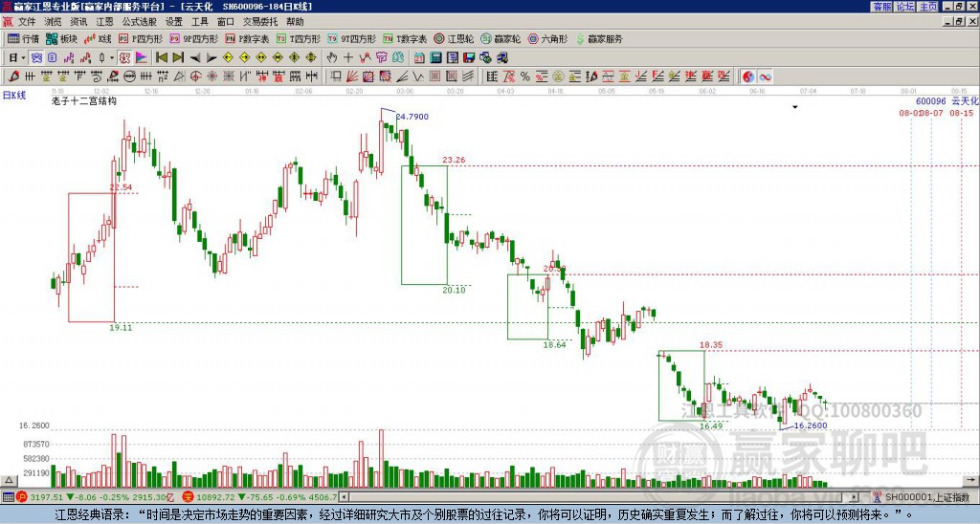Open the T四方形 tool
The height and width of the screenshot is (524, 980).
[x=299, y=38]
